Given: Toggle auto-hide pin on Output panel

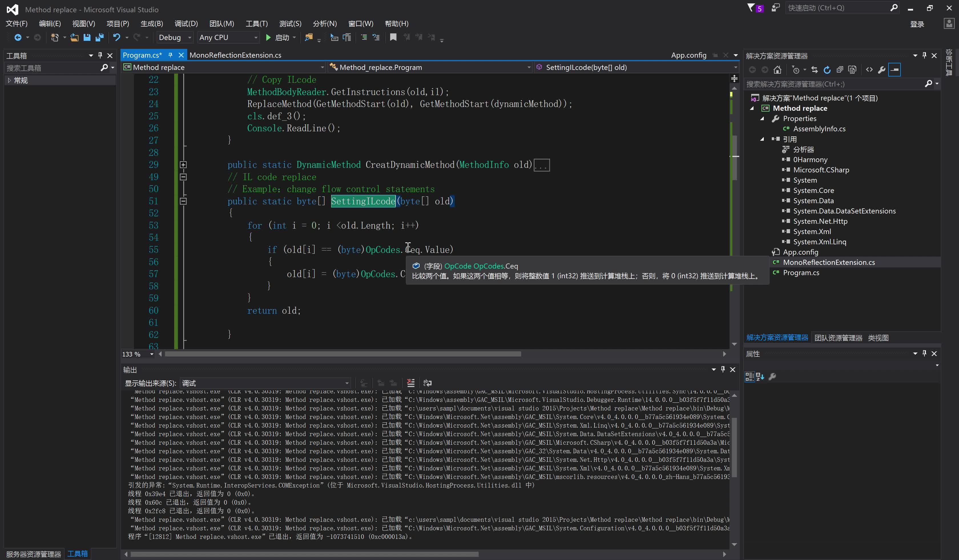Looking at the screenshot, I should (x=723, y=369).
